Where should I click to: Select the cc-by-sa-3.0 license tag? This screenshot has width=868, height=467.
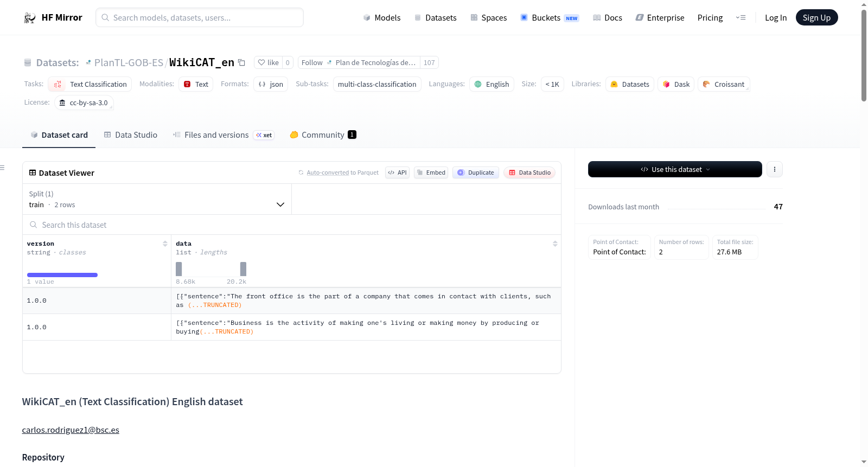(84, 103)
